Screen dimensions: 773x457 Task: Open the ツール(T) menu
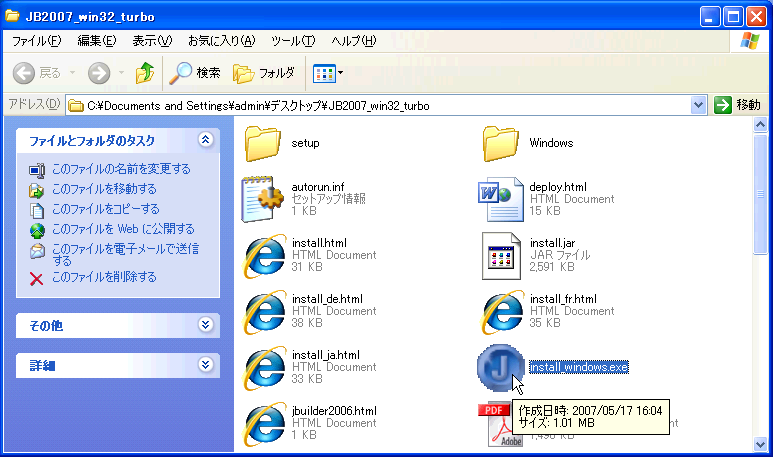pyautogui.click(x=293, y=41)
